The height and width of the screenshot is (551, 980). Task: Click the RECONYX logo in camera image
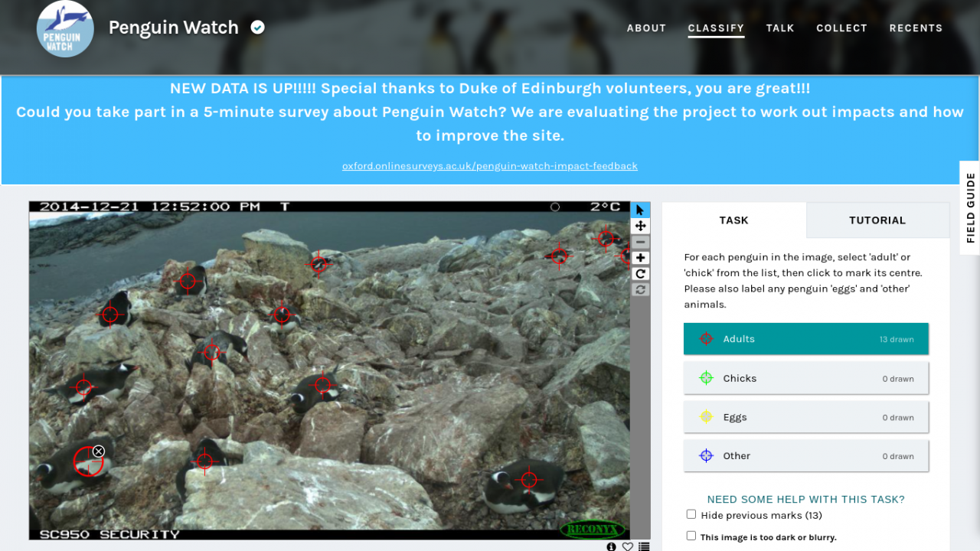pyautogui.click(x=593, y=530)
